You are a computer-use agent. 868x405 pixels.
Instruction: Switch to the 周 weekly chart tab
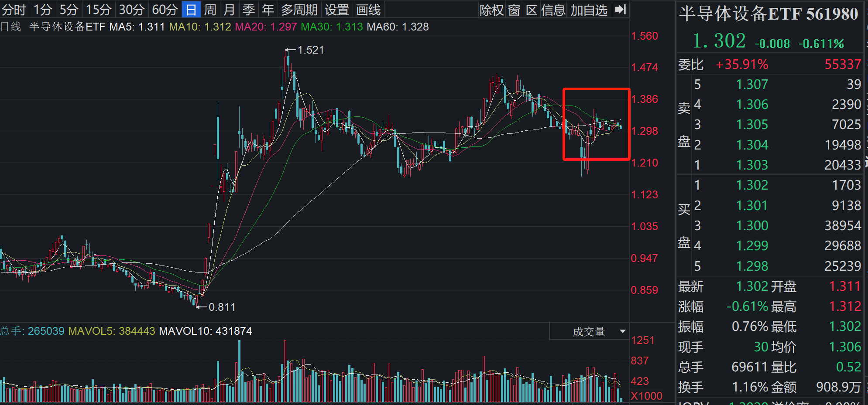pos(210,9)
